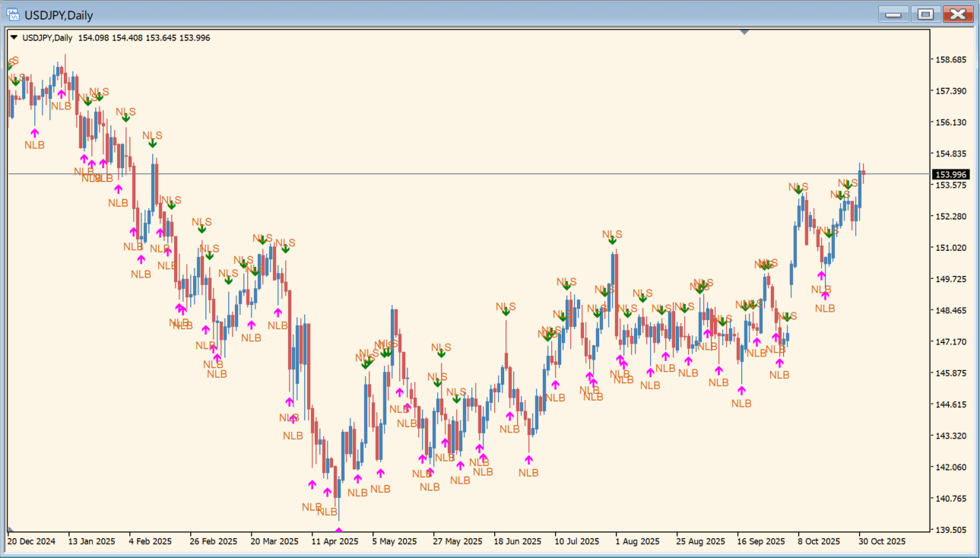Click the 139.505 price scale label
This screenshot has height=558, width=980.
click(x=950, y=530)
